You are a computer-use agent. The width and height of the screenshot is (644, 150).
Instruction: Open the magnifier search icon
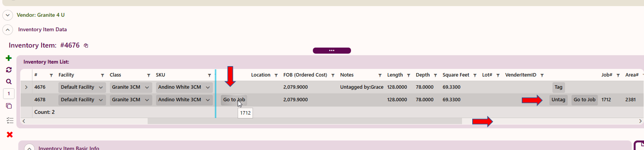pos(9,81)
